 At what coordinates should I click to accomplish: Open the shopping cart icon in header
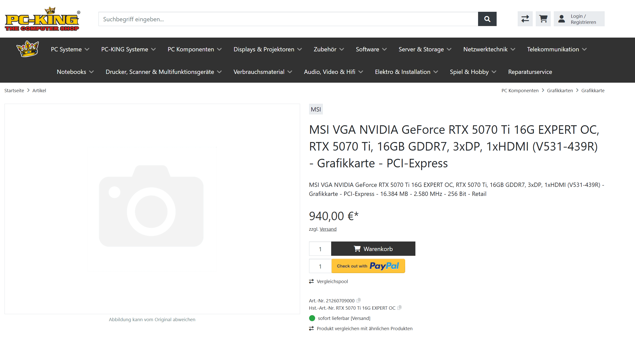[543, 19]
